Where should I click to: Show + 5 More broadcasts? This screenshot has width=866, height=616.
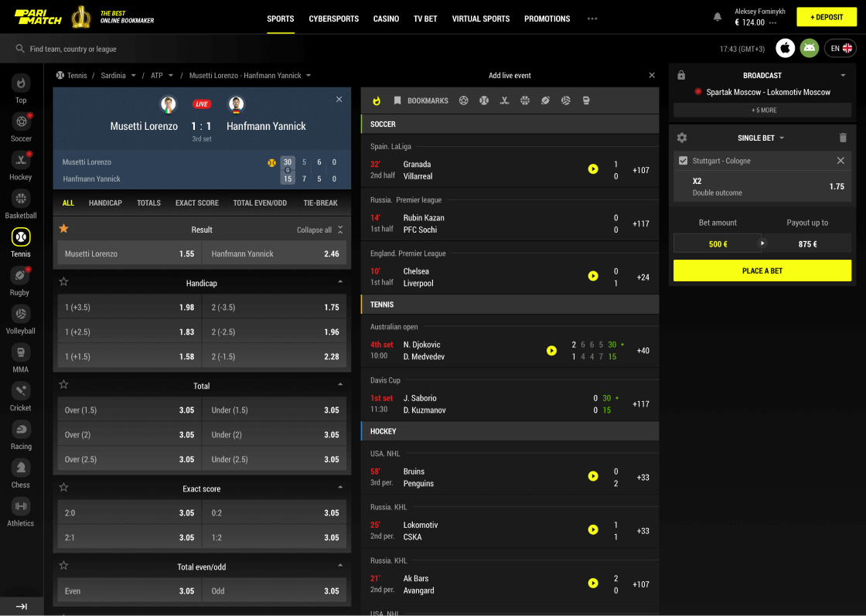[762, 110]
